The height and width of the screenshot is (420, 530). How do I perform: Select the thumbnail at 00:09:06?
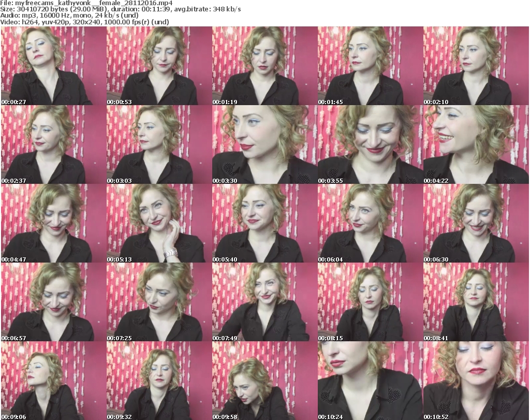click(53, 381)
